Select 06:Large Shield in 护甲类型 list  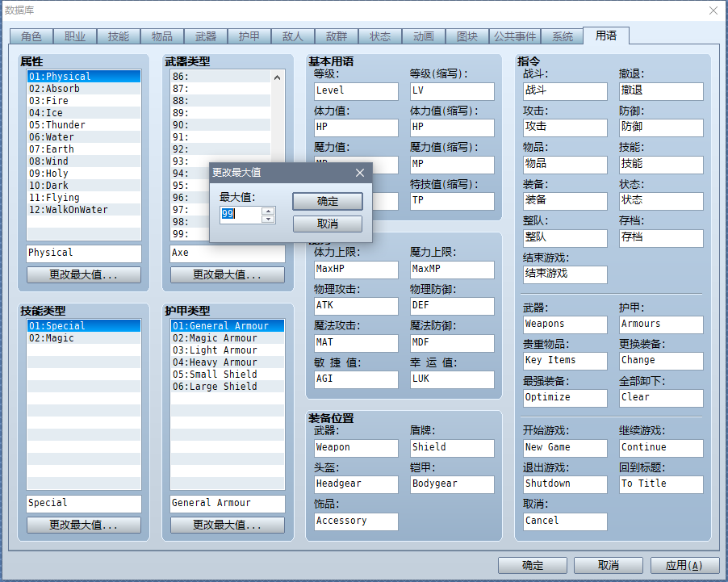tap(227, 387)
